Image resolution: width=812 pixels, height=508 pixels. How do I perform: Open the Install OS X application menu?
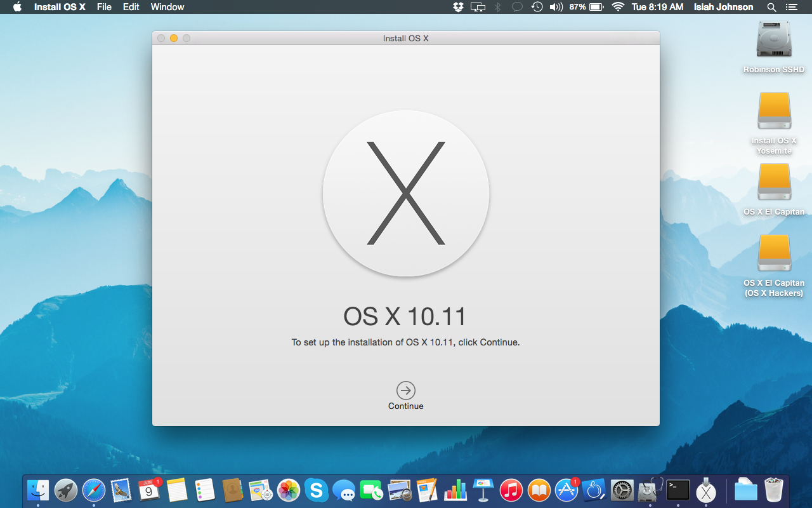[60, 7]
